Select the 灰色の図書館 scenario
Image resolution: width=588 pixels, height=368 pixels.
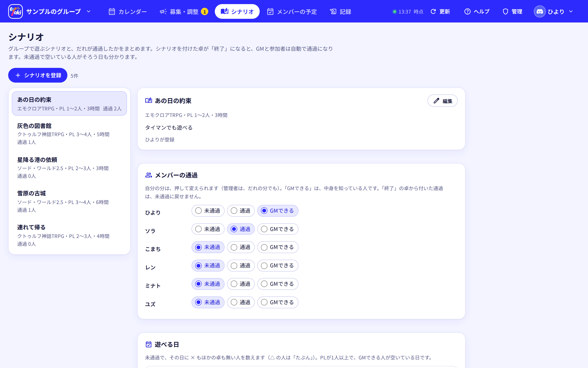tap(69, 134)
